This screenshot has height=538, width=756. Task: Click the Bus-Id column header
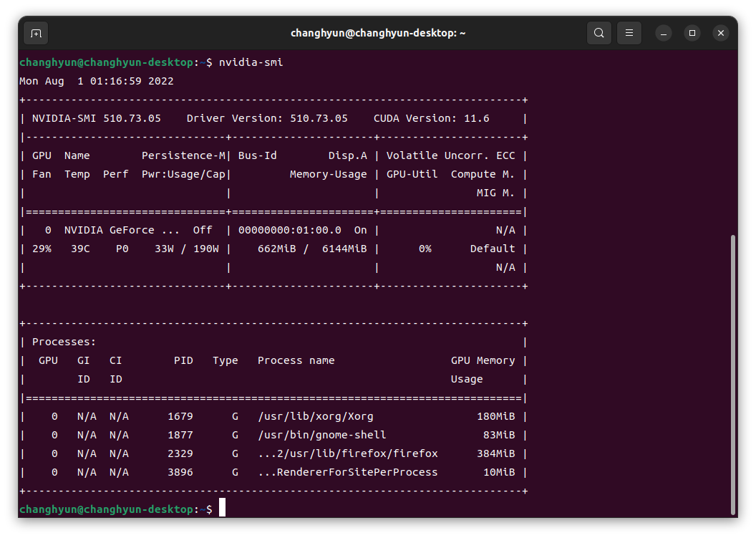click(x=258, y=156)
